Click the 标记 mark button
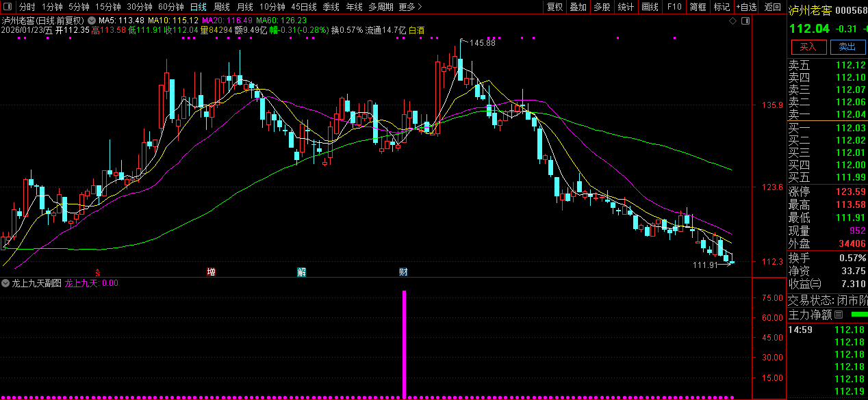The width and height of the screenshot is (868, 400). [x=722, y=7]
